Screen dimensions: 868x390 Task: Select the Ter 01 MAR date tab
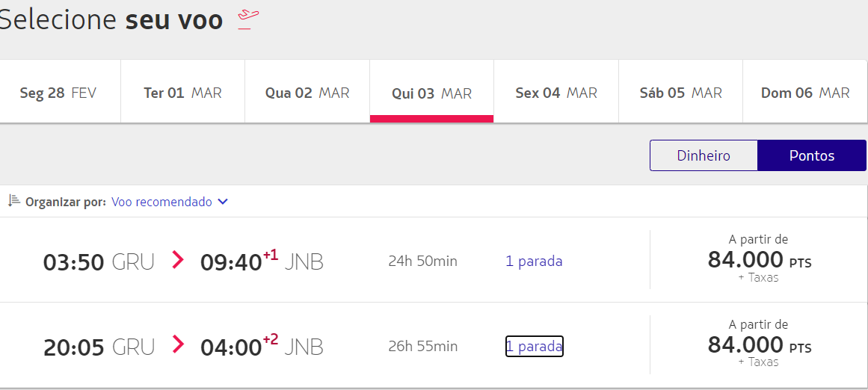[x=182, y=93]
